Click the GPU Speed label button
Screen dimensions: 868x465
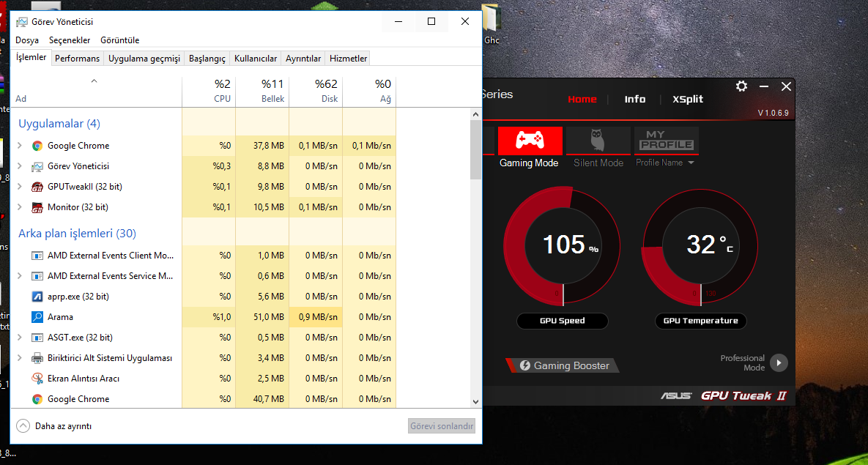pyautogui.click(x=563, y=321)
